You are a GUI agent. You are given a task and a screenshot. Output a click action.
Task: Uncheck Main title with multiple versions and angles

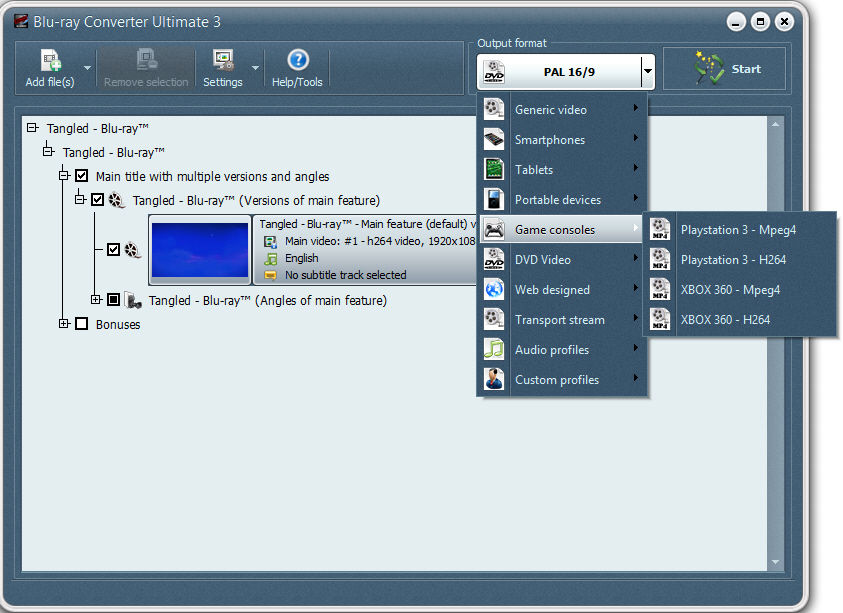point(82,175)
